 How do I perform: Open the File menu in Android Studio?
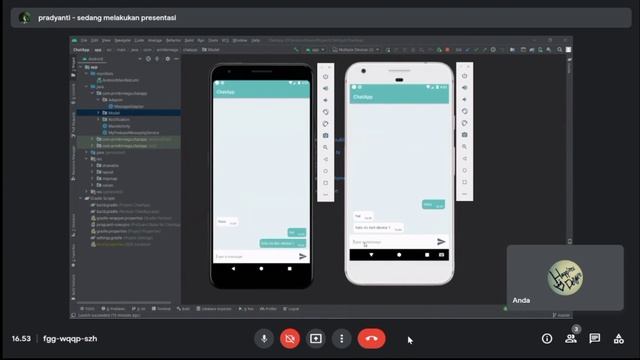(x=84, y=40)
